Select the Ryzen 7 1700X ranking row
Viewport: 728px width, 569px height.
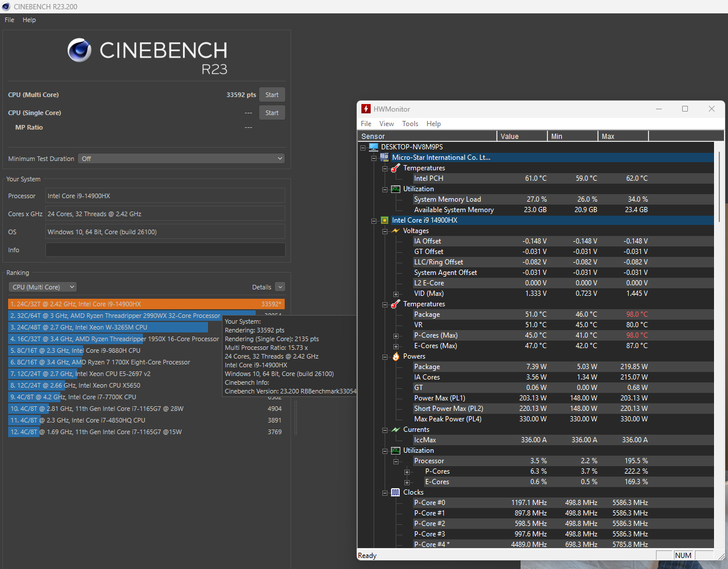[146, 362]
